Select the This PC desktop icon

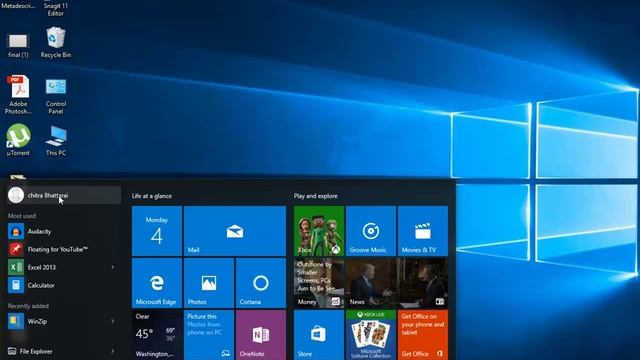click(56, 141)
